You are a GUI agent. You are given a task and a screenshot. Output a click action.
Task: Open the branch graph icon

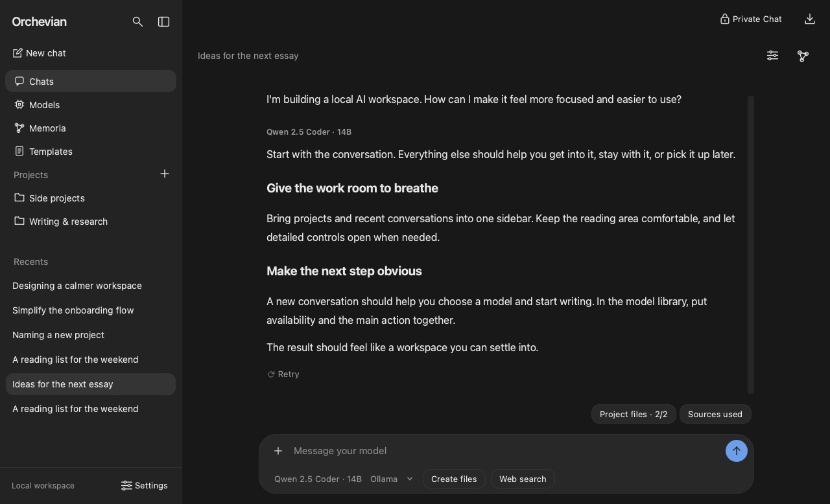point(803,56)
